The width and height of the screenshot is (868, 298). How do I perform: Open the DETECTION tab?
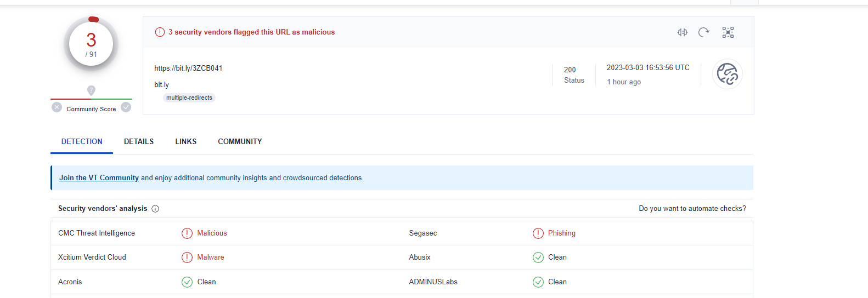coord(82,141)
